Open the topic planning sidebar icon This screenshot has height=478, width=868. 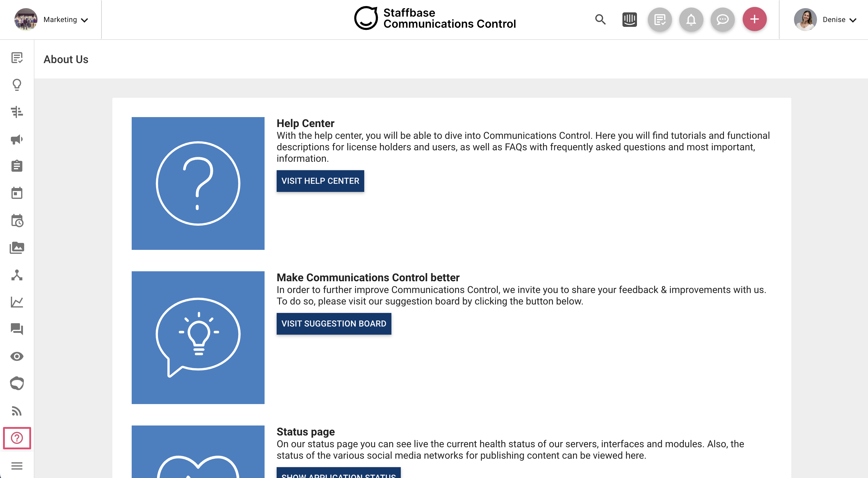(17, 112)
